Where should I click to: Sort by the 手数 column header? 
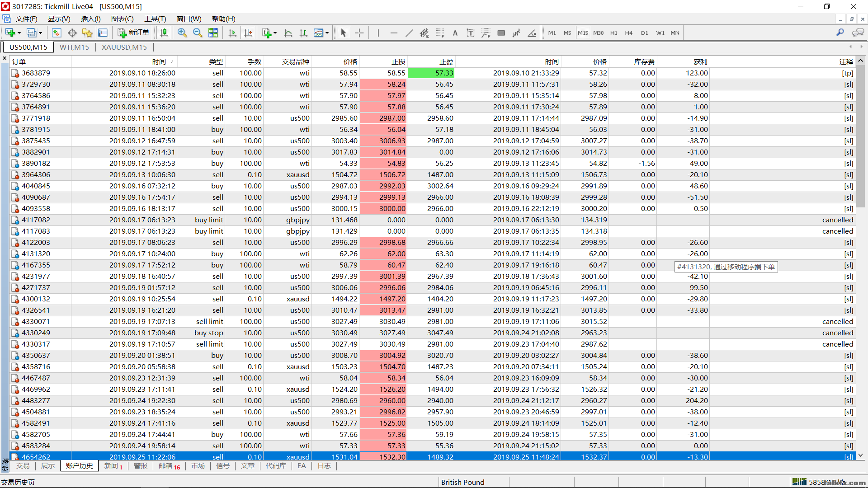[x=245, y=61]
